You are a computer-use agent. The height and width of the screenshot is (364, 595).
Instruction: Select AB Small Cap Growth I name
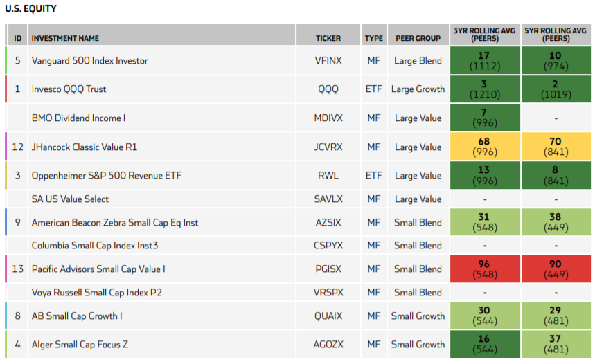(77, 316)
